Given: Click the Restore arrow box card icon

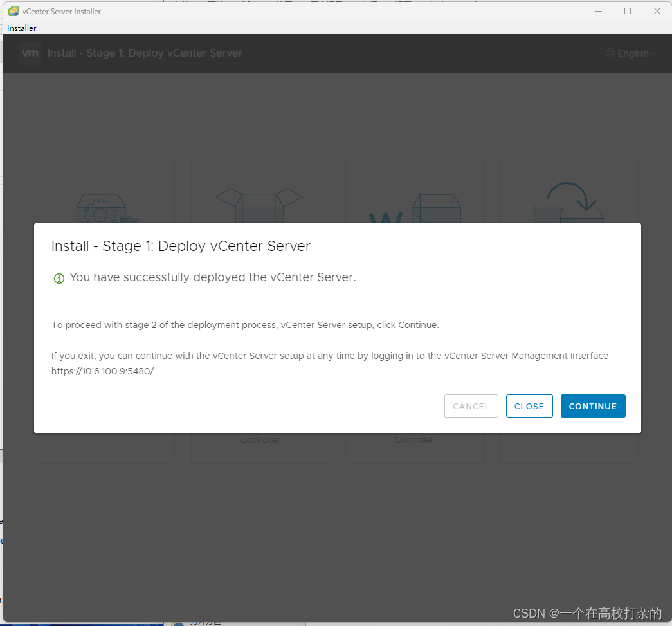Looking at the screenshot, I should click(x=569, y=203).
